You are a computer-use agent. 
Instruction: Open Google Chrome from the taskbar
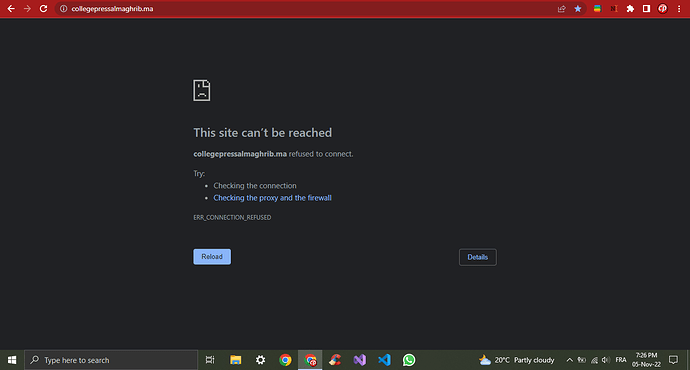285,360
